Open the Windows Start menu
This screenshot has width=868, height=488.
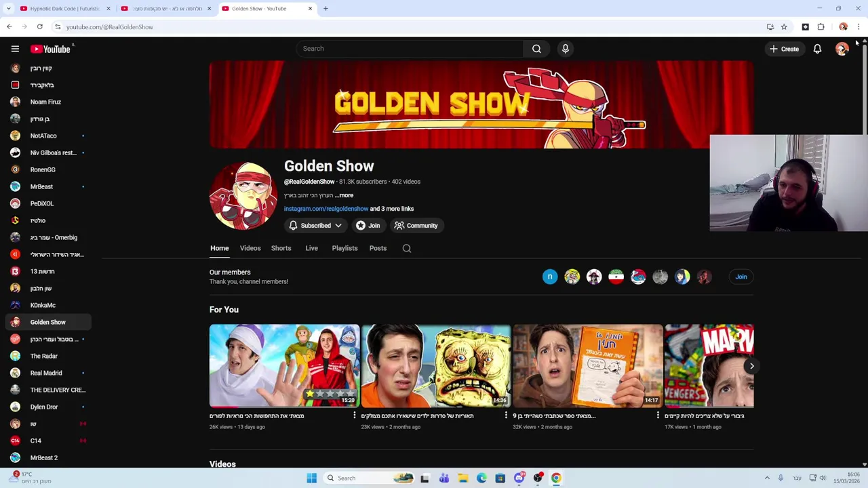(311, 478)
